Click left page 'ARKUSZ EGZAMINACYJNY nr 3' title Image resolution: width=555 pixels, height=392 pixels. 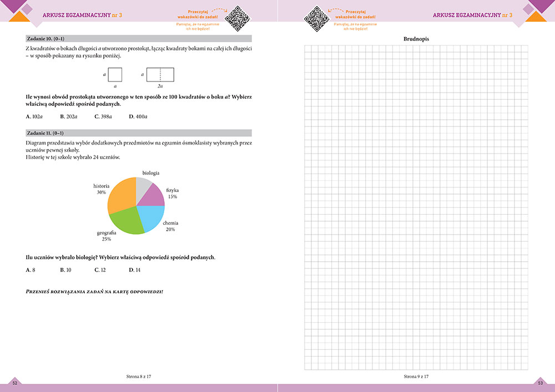82,15
